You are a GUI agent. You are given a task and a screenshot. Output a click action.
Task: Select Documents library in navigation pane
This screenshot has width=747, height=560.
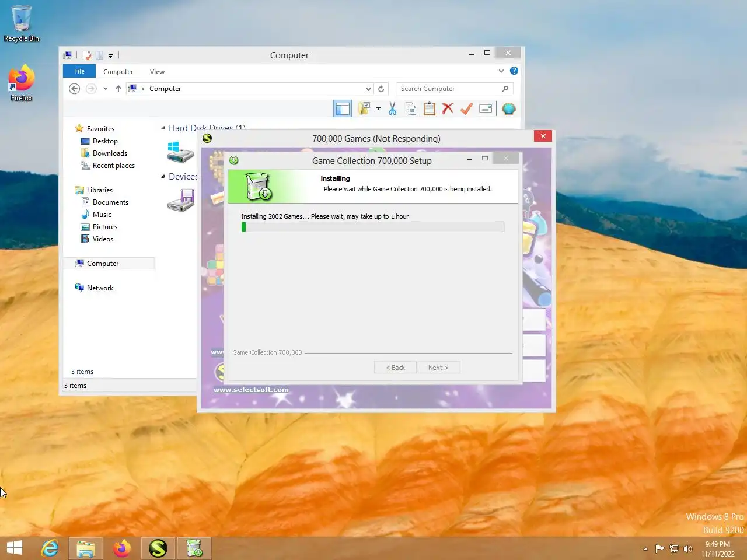(x=110, y=202)
